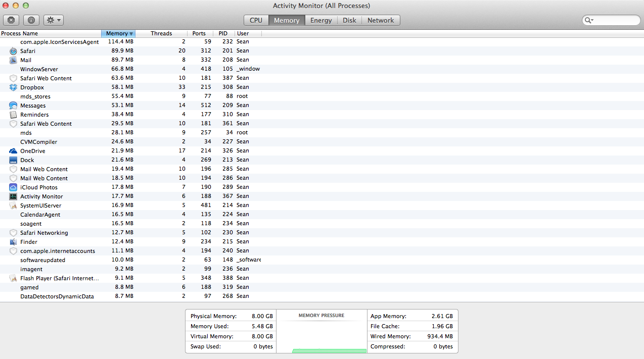Open the gear action menu
Viewport: 644px width, 359px height.
[53, 20]
